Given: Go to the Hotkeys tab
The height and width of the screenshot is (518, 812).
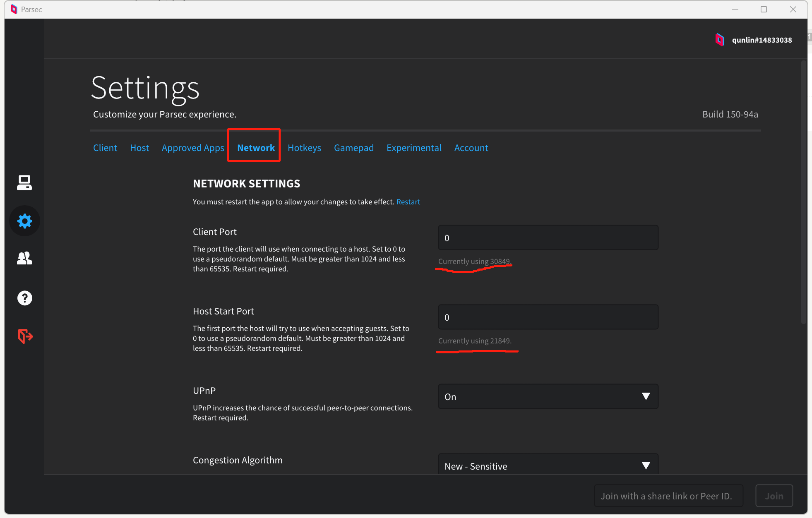Looking at the screenshot, I should point(304,148).
